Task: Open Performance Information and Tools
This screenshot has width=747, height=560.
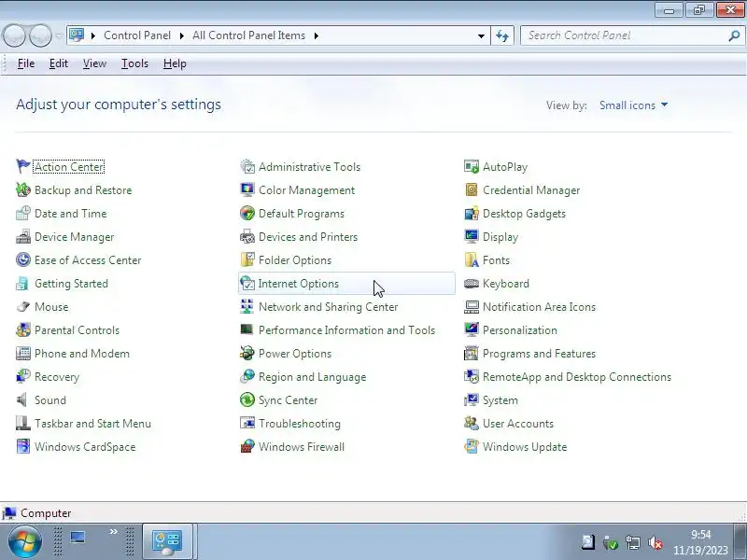Action: 346,330
